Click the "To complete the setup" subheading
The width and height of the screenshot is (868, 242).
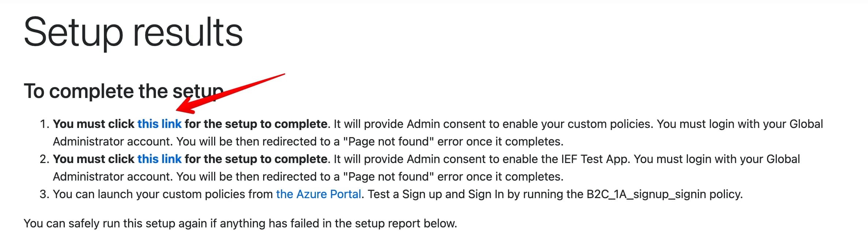coord(124,91)
